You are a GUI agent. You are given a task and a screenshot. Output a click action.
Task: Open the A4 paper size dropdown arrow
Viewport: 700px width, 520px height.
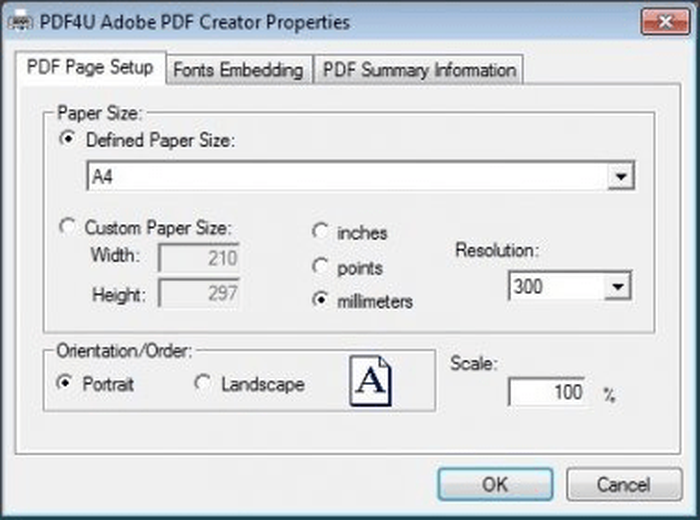tap(621, 176)
